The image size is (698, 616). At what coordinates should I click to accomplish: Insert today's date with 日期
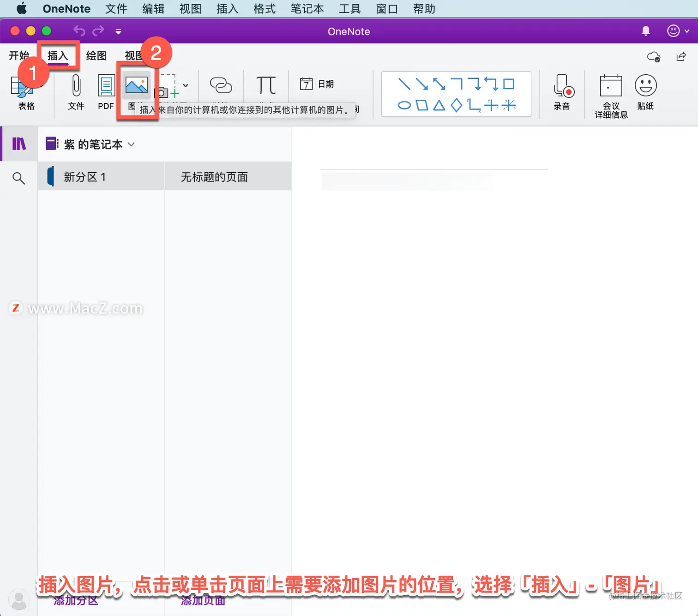coord(317,84)
